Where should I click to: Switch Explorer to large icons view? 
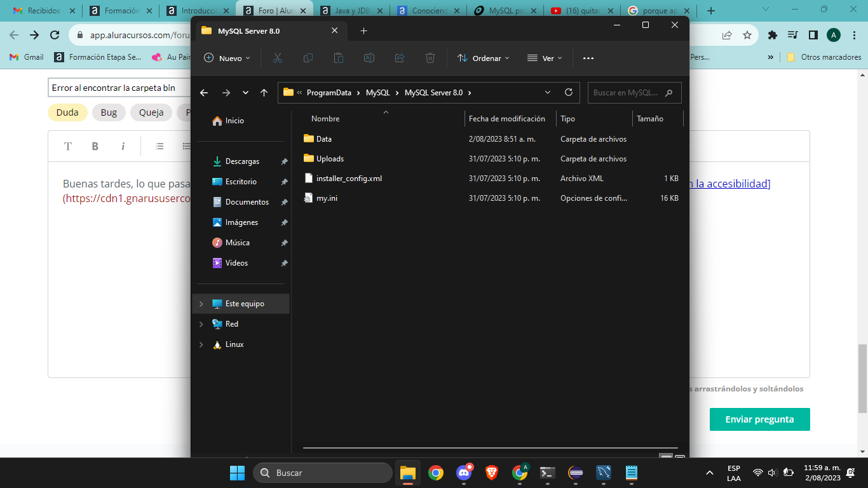pyautogui.click(x=680, y=457)
